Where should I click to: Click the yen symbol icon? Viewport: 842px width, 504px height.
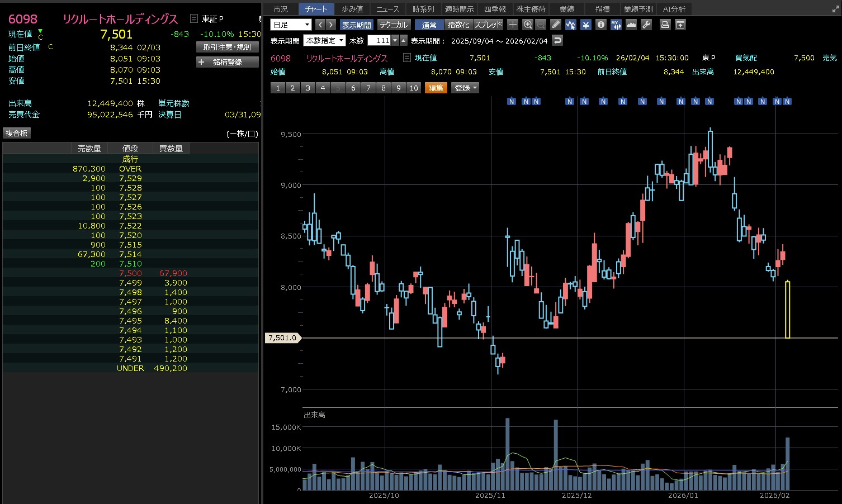[x=585, y=25]
